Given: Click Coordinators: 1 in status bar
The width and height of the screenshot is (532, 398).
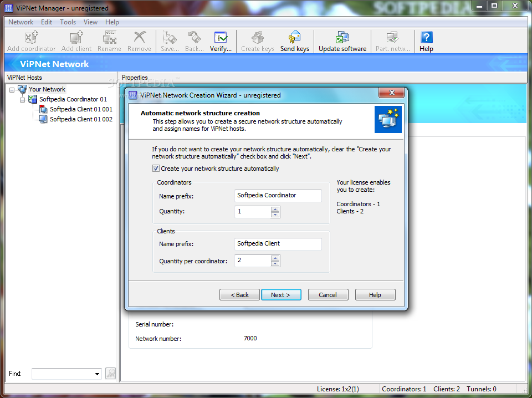Looking at the screenshot, I should point(404,389).
